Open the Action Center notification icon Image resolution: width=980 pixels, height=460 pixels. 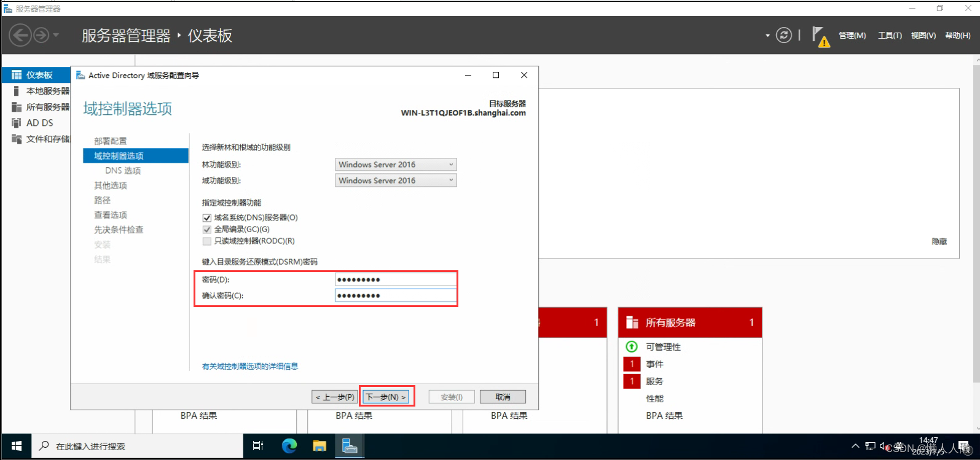tap(963, 446)
